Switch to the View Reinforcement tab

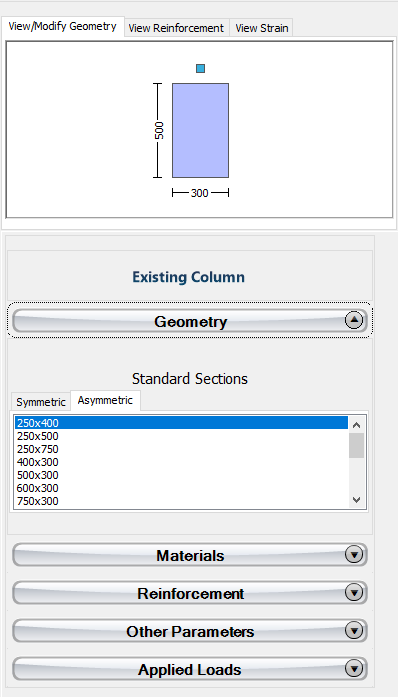pos(176,28)
